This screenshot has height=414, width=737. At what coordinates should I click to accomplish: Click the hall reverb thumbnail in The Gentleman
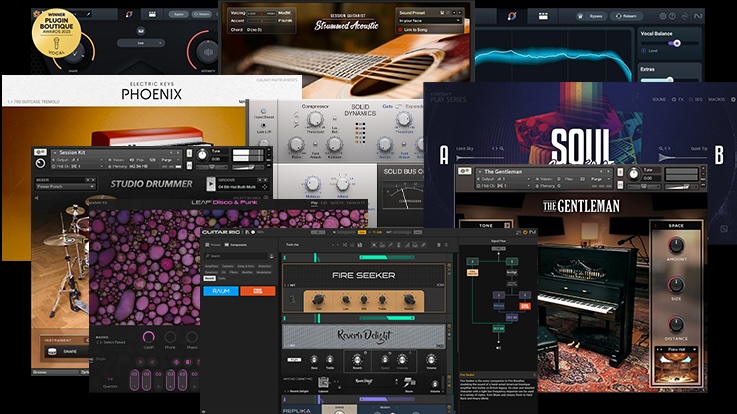tap(676, 368)
